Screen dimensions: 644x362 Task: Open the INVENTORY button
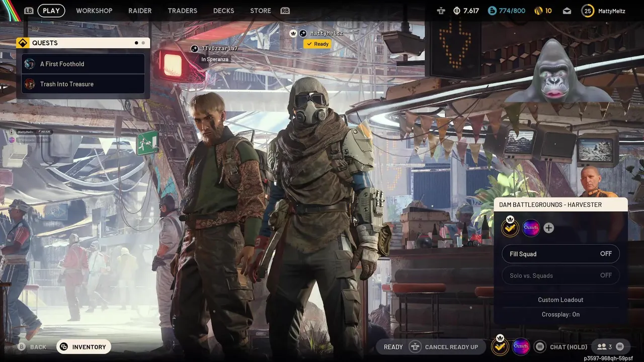pos(84,347)
